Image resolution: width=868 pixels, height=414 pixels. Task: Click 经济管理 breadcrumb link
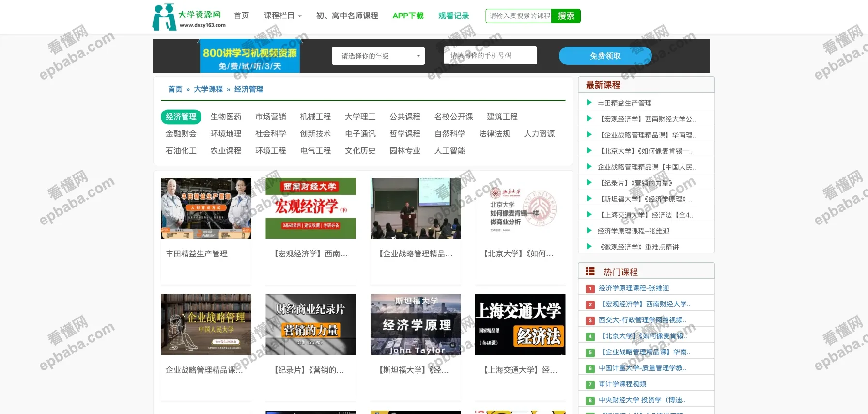[x=248, y=89]
